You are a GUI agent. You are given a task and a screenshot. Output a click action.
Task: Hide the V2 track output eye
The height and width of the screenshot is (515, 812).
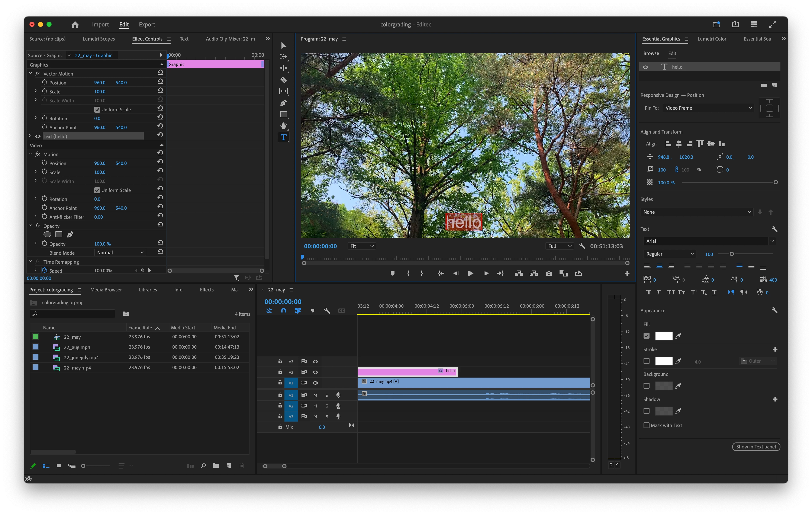[x=315, y=372]
